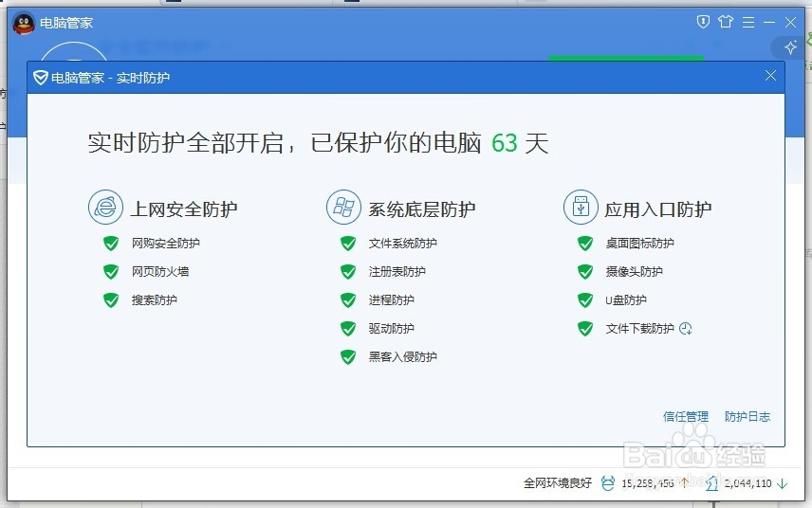
Task: Click the 2,044,110 counter value
Action: pos(747,483)
